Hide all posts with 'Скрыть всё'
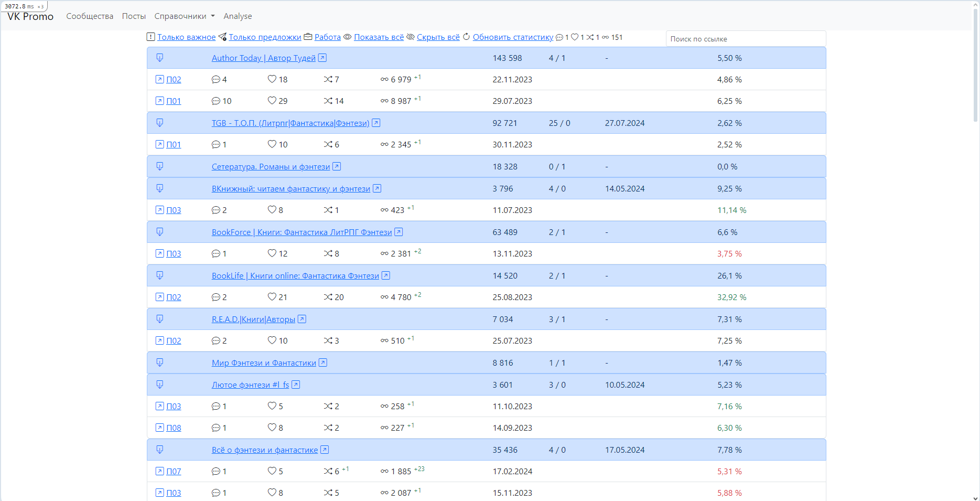The image size is (980, 501). [438, 37]
